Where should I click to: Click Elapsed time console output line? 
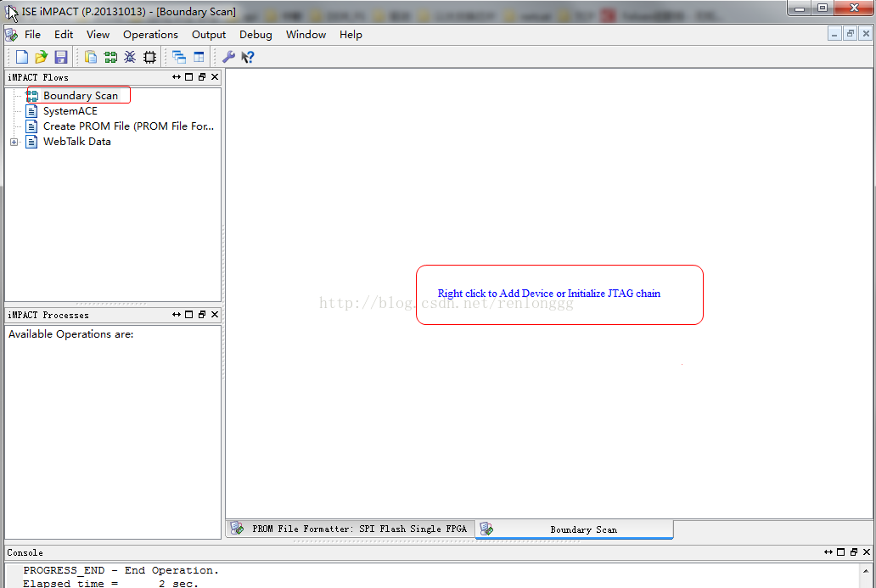pyautogui.click(x=110, y=583)
